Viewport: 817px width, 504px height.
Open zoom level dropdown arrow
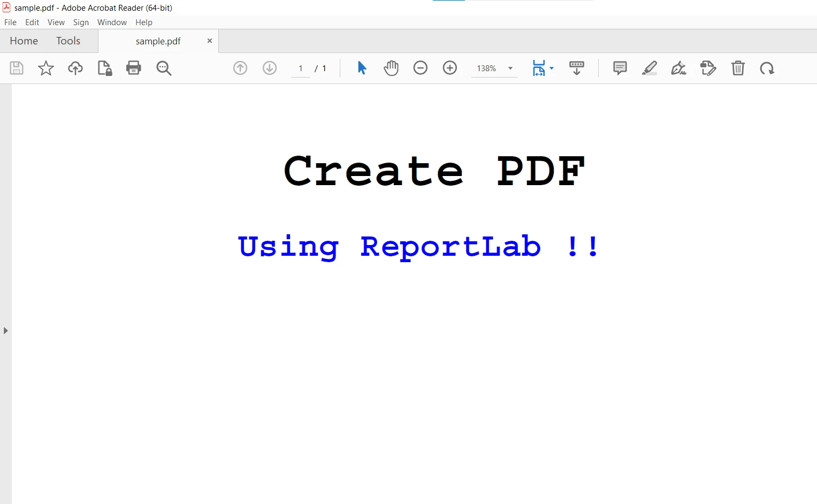[510, 68]
